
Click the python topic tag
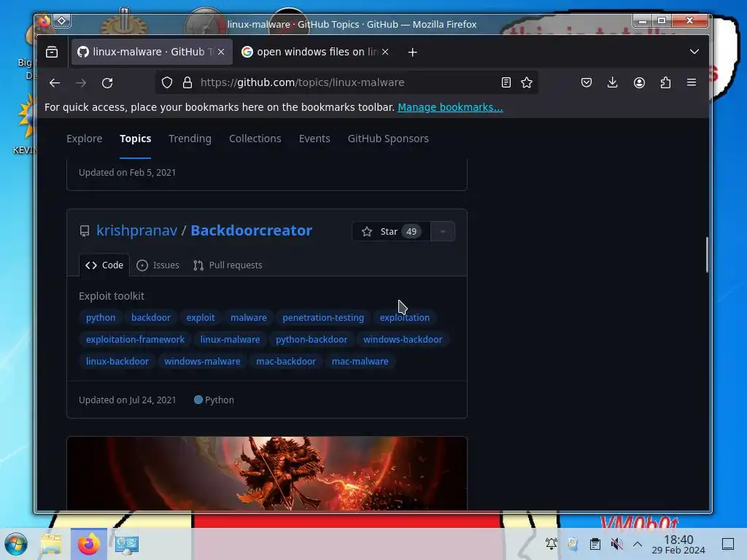point(101,318)
